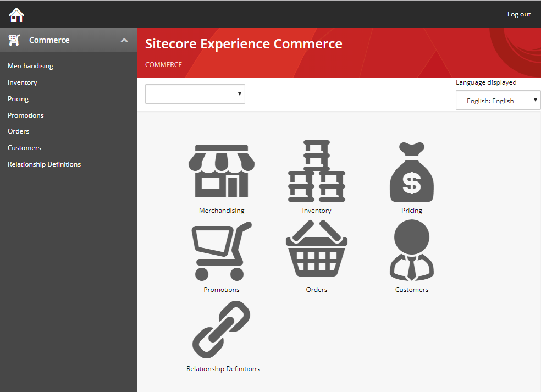The height and width of the screenshot is (392, 541).
Task: Click the Log out link
Action: 518,14
